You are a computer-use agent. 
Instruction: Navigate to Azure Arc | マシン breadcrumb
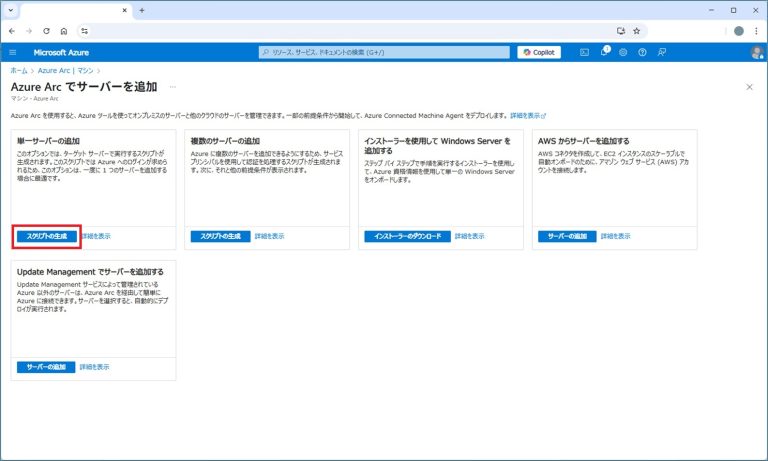(63, 71)
